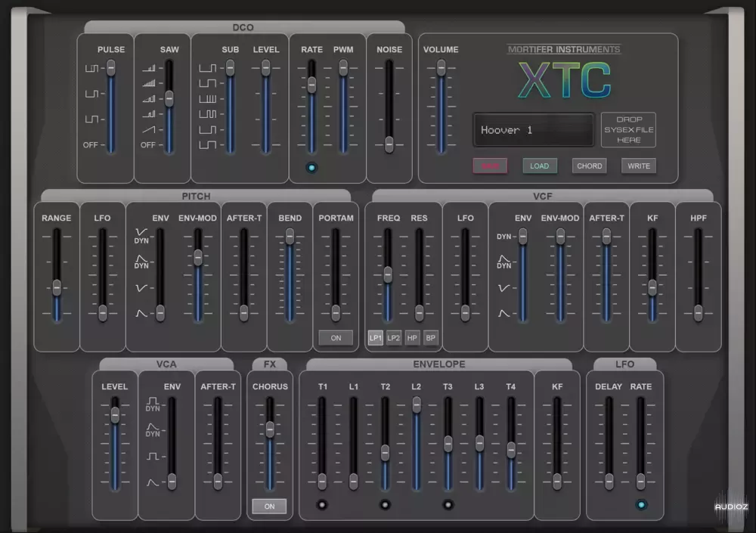Screen dimensions: 756x533
Task: Click the PITCH BEND slider handle
Action: [290, 236]
